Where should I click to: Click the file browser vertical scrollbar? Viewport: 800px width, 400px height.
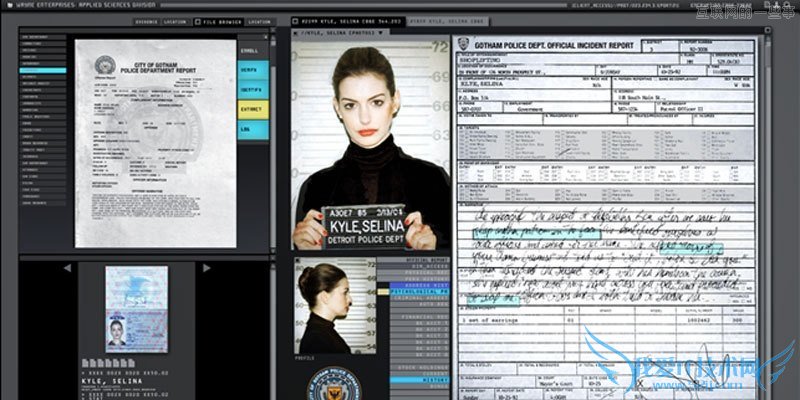coord(273,138)
